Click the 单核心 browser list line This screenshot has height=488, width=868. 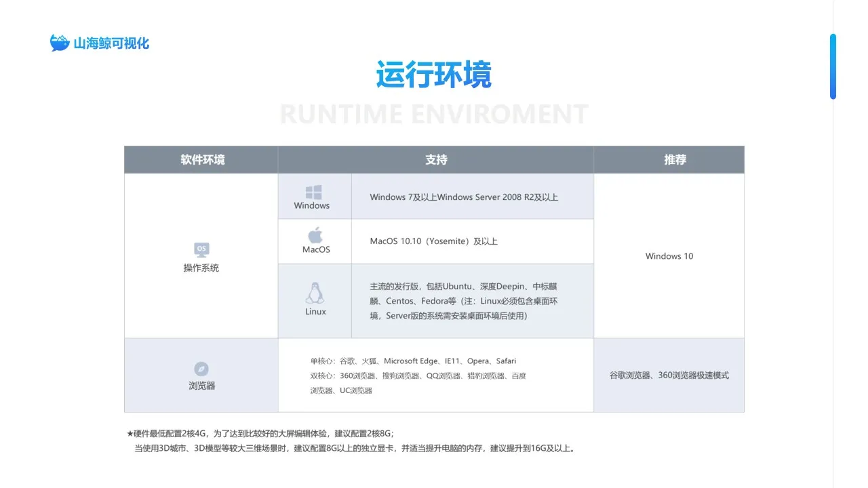click(413, 361)
